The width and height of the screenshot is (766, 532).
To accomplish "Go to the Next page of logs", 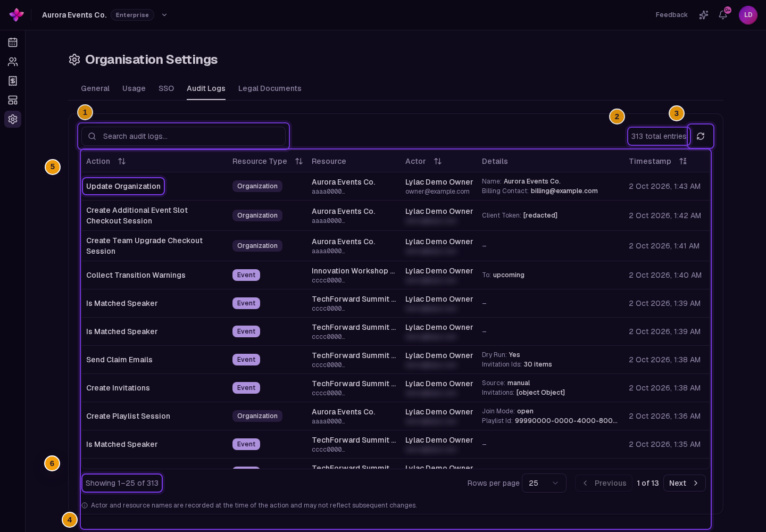I will pos(685,483).
